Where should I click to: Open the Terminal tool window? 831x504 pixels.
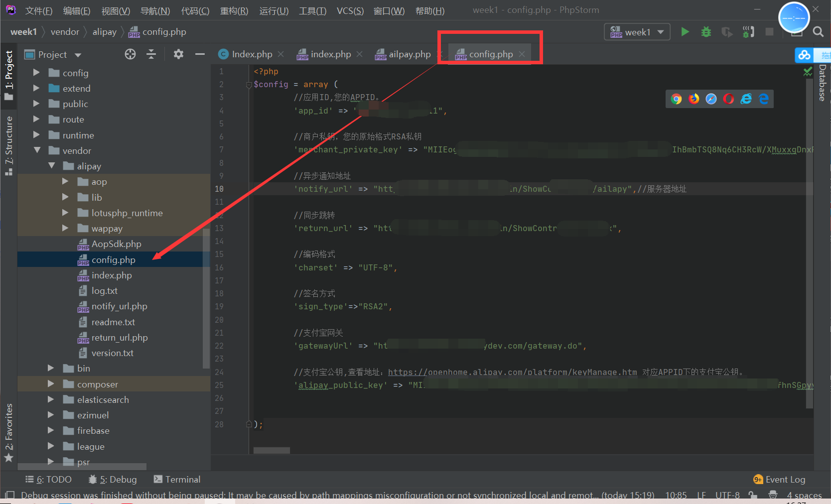tap(177, 479)
